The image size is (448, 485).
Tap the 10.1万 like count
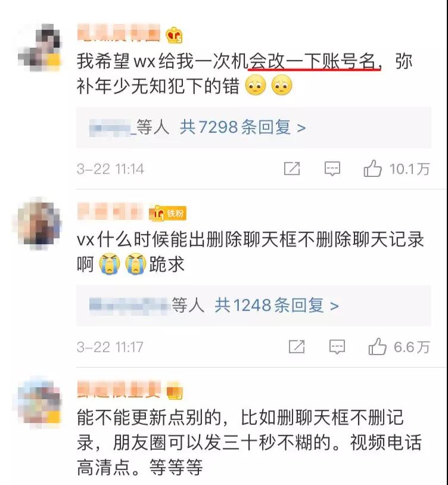409,169
